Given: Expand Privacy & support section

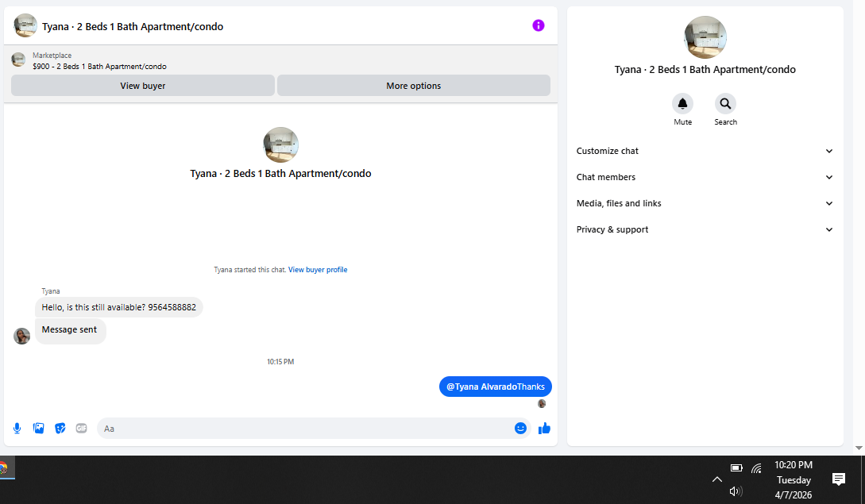Looking at the screenshot, I should coord(705,229).
